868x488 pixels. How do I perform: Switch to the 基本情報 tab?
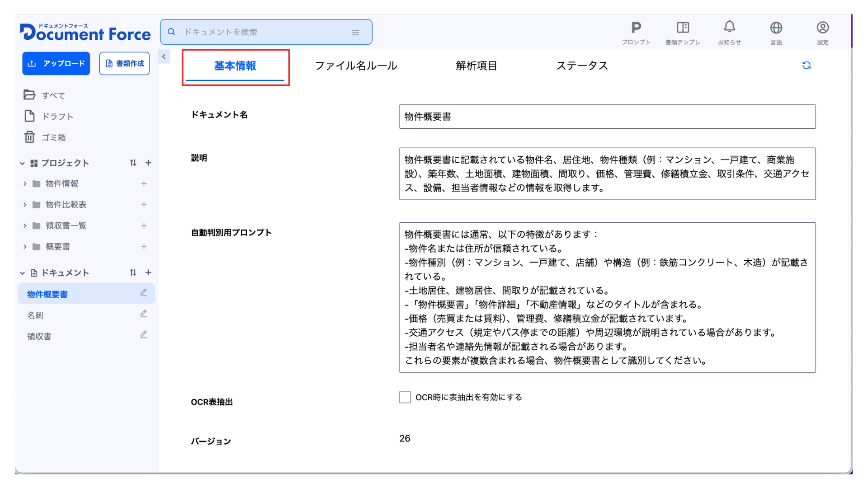pyautogui.click(x=235, y=66)
